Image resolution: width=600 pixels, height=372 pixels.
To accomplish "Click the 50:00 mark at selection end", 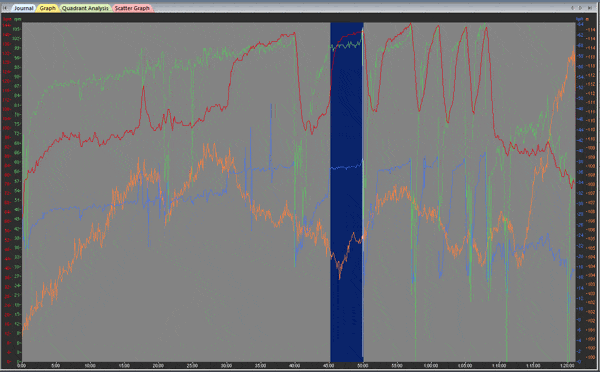I will click(363, 365).
